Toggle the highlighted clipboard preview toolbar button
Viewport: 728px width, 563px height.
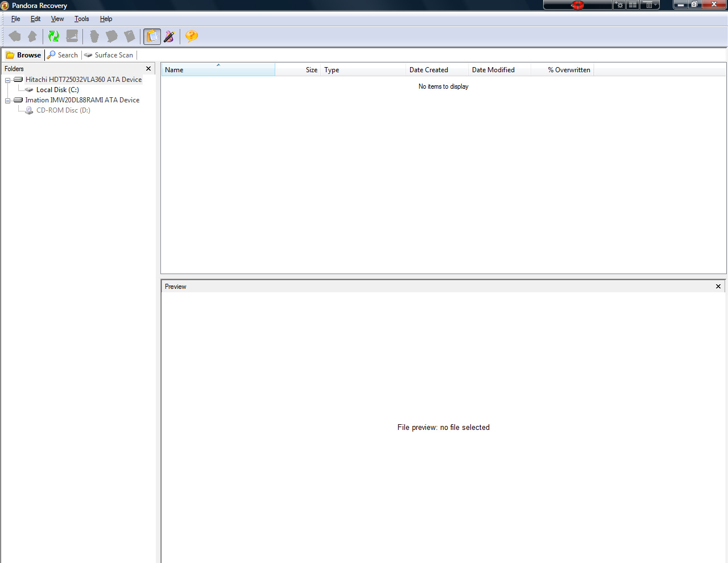pyautogui.click(x=152, y=36)
